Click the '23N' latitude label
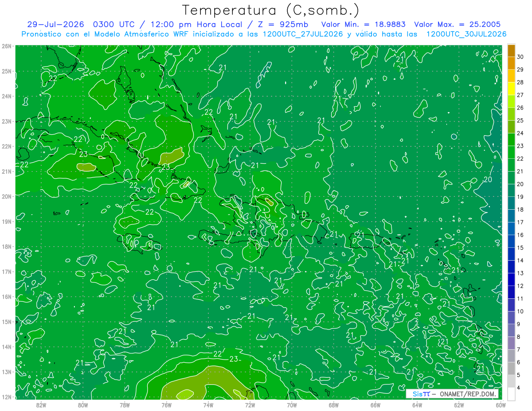Image resolution: width=532 pixels, height=411 pixels. point(6,121)
